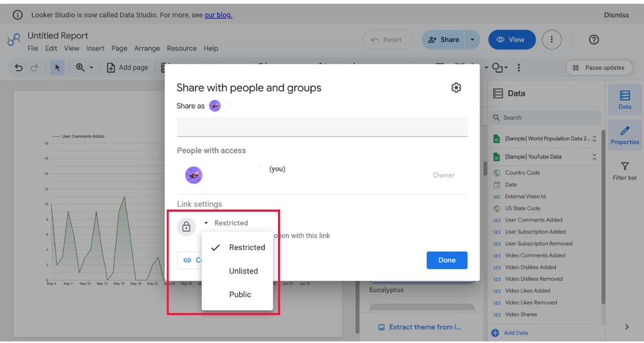The image size is (644, 343).
Task: Open the Resource menu
Action: pos(182,48)
